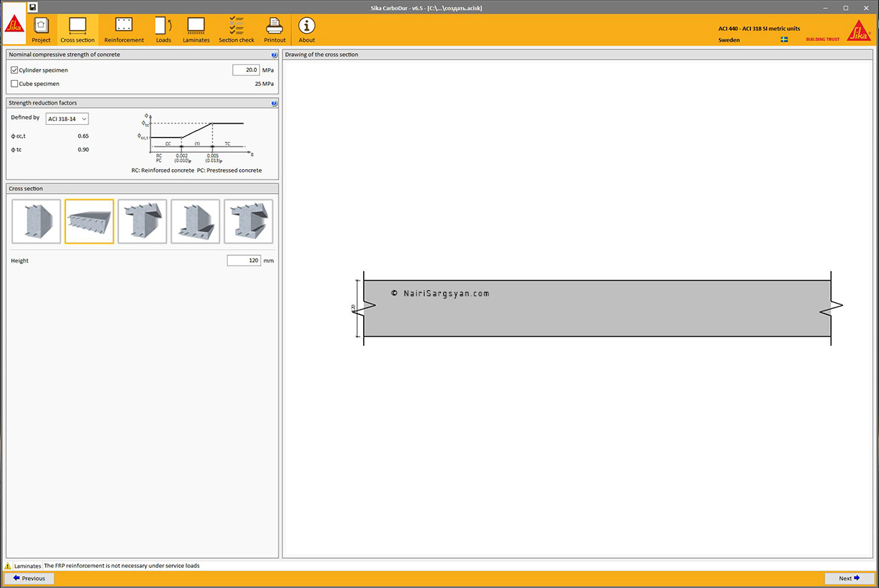Click the Sika logo at top left
Screen dimensions: 879x588
pos(14,25)
